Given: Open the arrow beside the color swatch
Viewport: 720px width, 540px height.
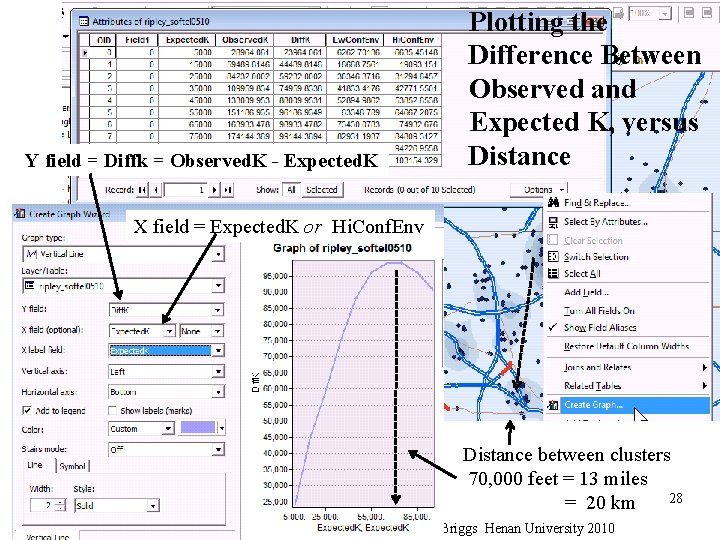Looking at the screenshot, I should tap(221, 428).
